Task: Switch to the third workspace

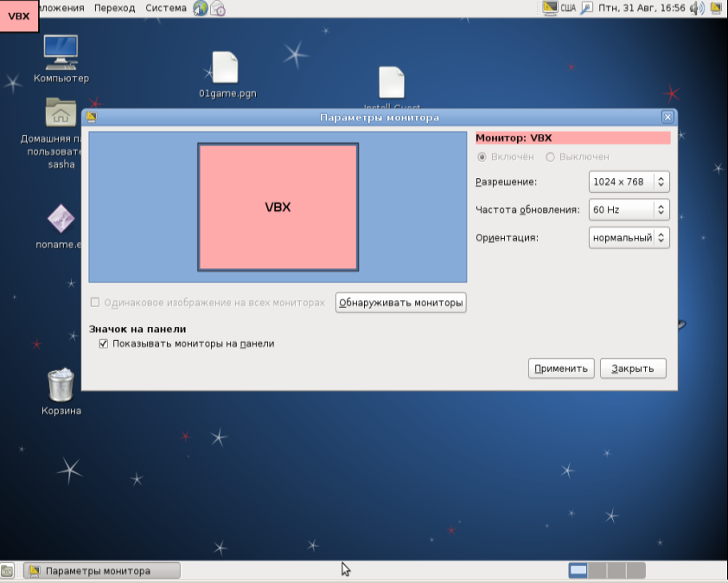Action: 616,570
